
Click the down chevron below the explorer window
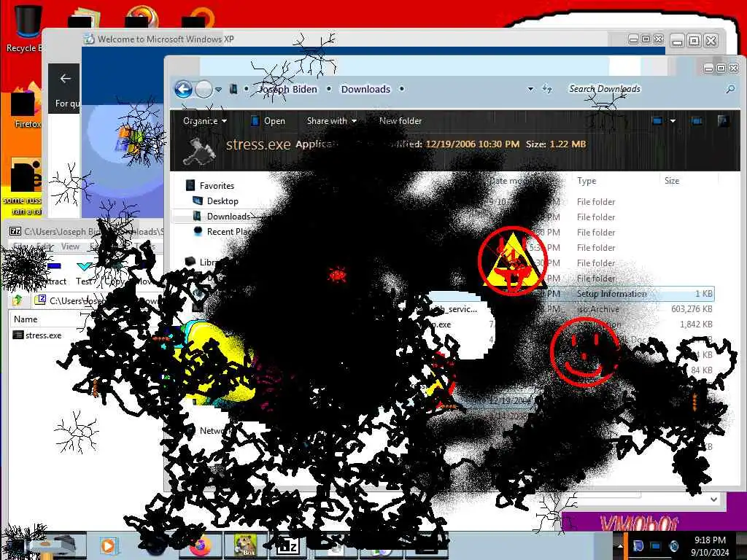click(x=713, y=499)
